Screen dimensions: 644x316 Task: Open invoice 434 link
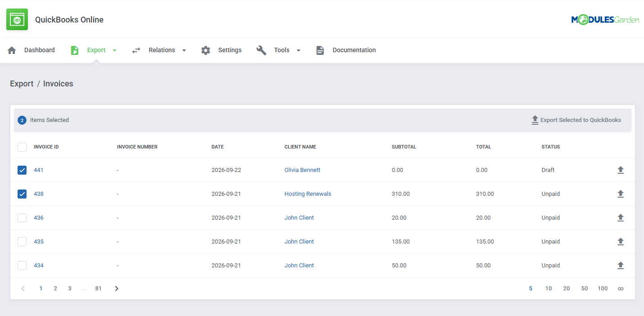(39, 266)
